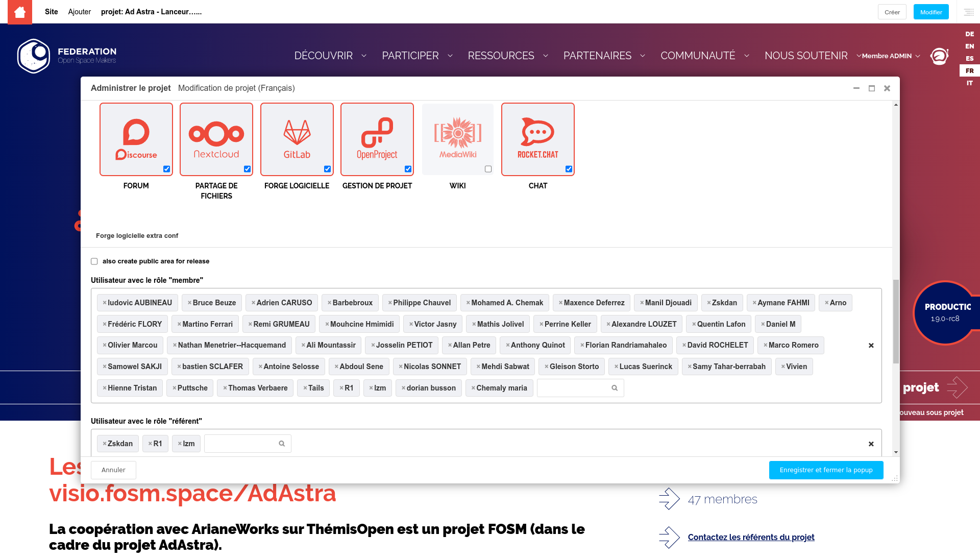
Task: Clear all members with the X icon
Action: click(871, 346)
